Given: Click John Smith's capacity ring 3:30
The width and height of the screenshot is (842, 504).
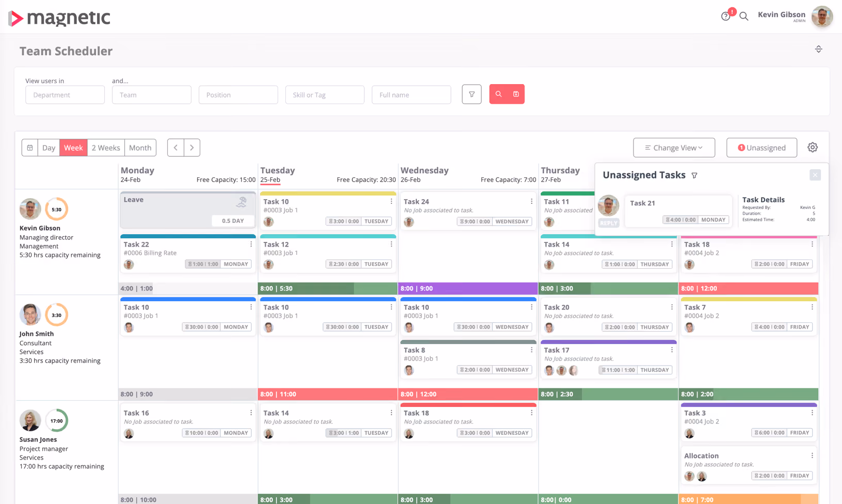Looking at the screenshot, I should 57,315.
